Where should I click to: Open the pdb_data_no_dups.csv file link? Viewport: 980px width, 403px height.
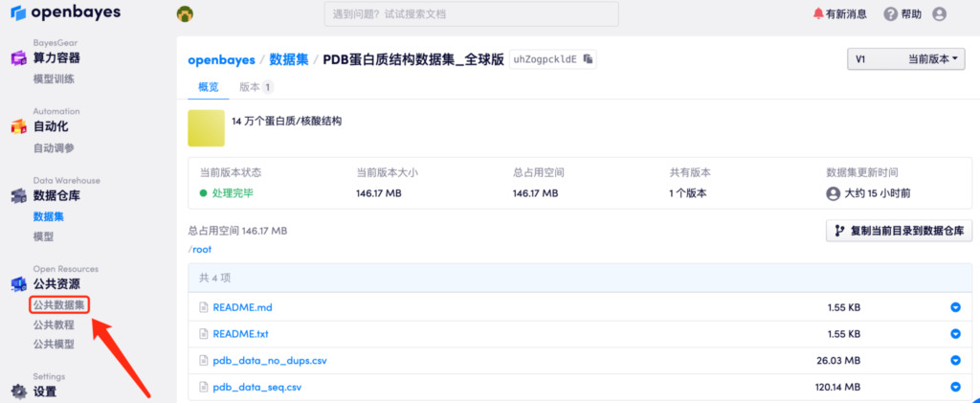click(270, 361)
